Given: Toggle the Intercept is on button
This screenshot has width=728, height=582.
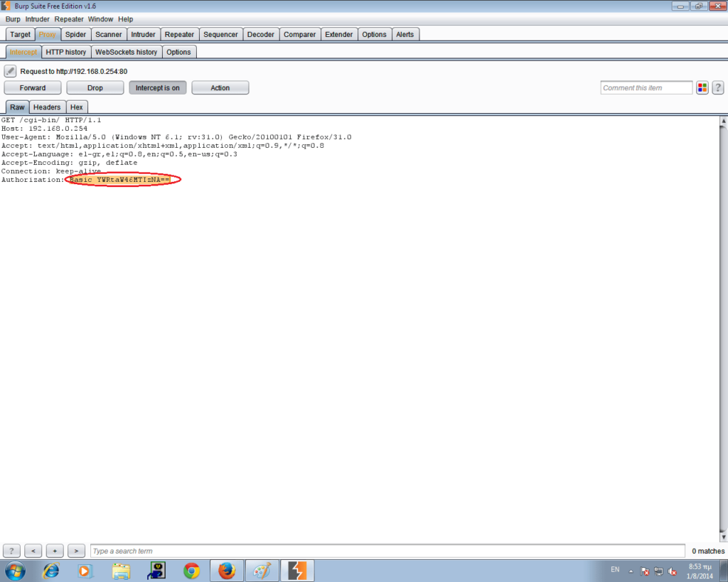Looking at the screenshot, I should 157,87.
